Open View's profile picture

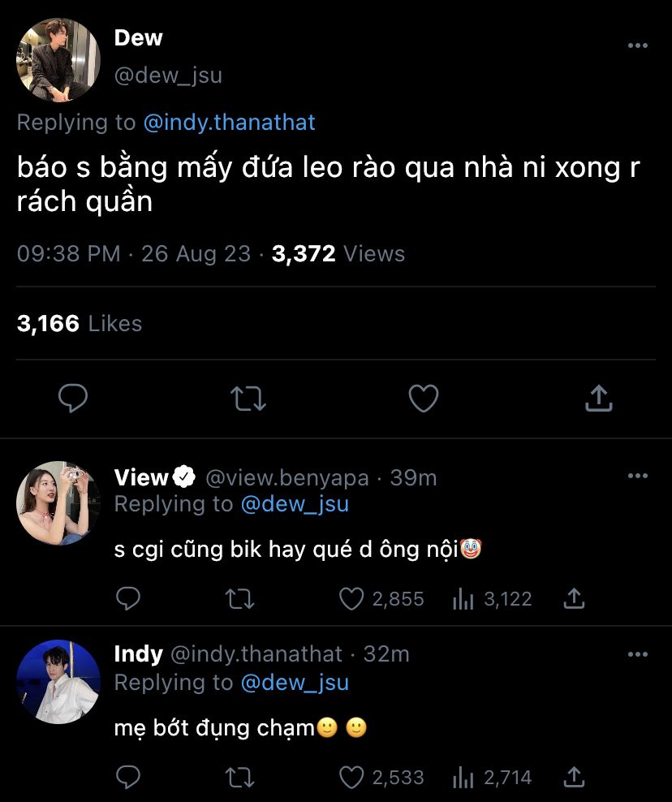[58, 503]
